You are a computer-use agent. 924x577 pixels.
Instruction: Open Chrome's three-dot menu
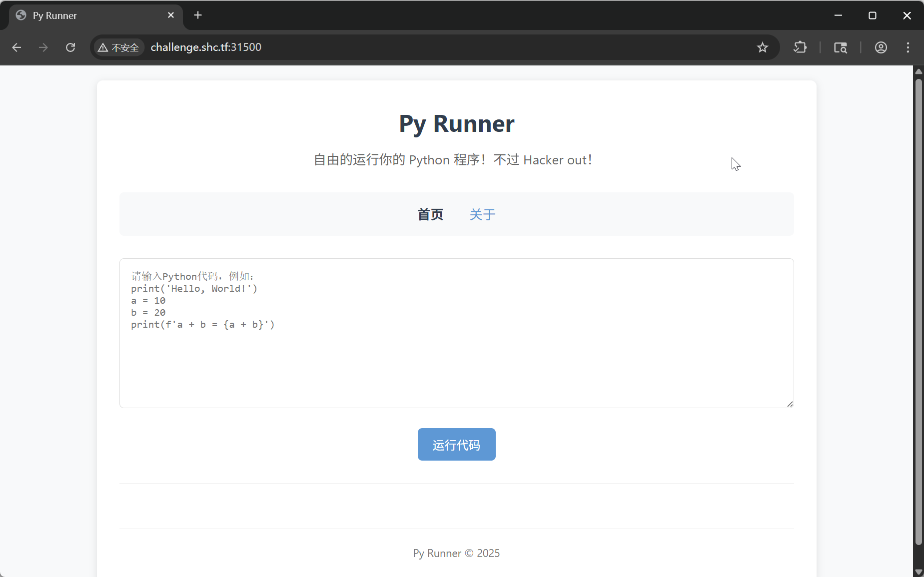click(x=908, y=47)
